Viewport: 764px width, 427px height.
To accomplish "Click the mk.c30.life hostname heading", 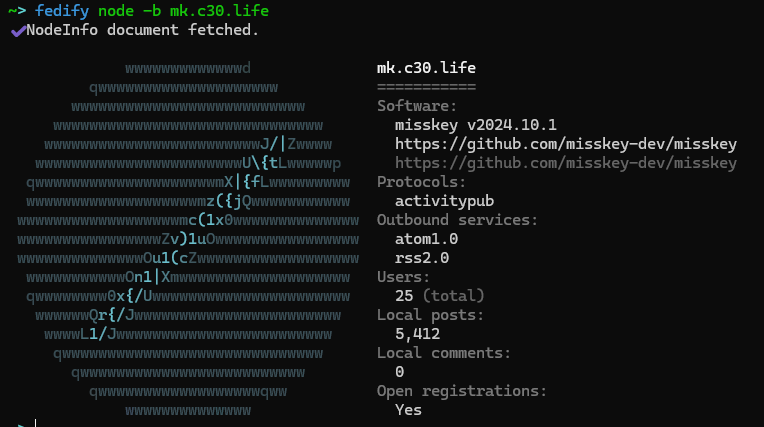I will point(426,68).
